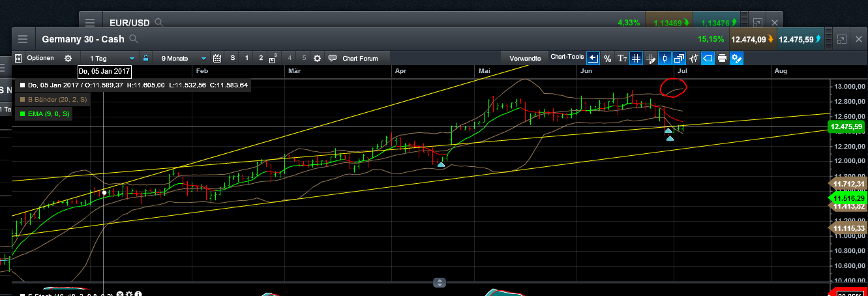Open Chart Forum

coord(353,58)
